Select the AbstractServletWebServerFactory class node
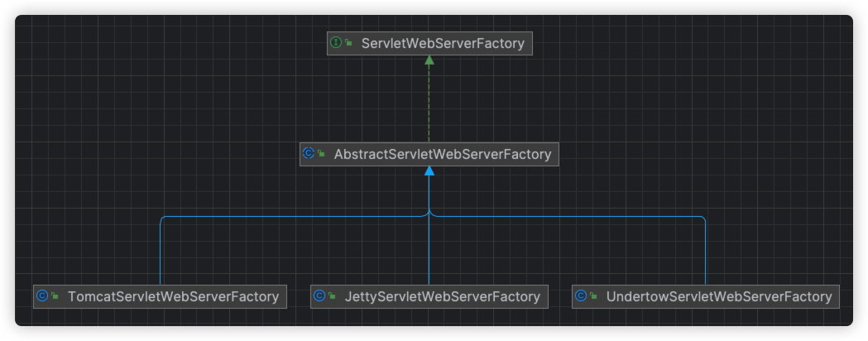This screenshot has height=341, width=868. pos(429,154)
